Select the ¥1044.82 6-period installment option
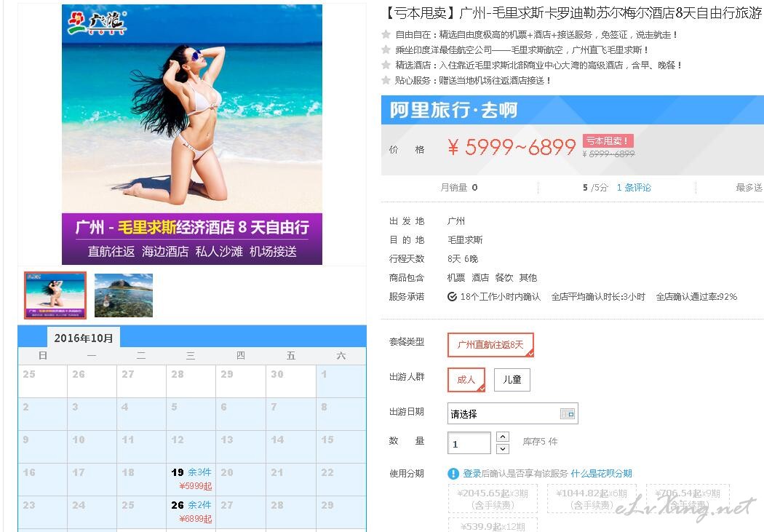 pyautogui.click(x=592, y=499)
